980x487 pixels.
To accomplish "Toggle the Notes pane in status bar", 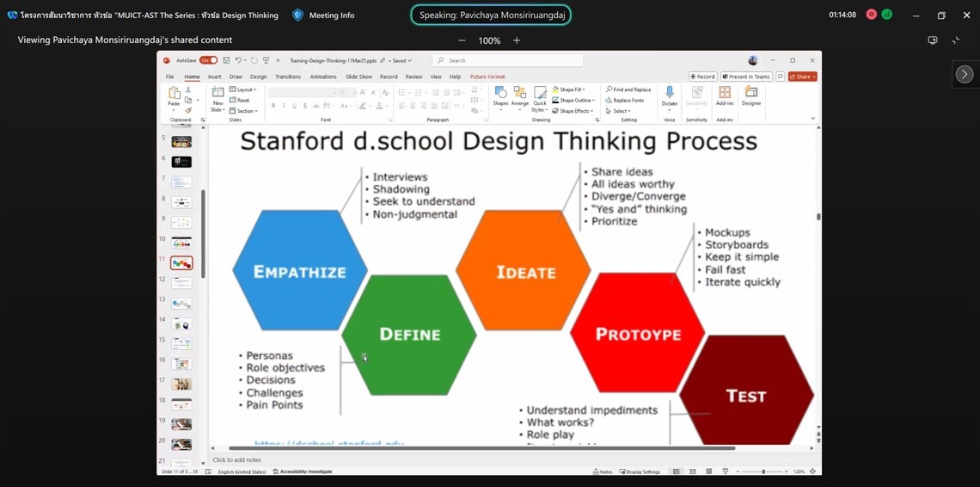I will coord(603,472).
